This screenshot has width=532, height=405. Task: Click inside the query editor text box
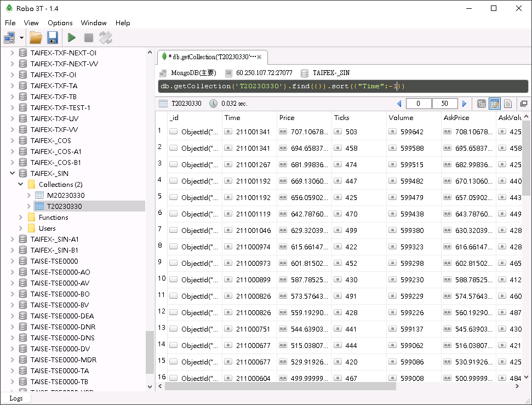click(343, 86)
